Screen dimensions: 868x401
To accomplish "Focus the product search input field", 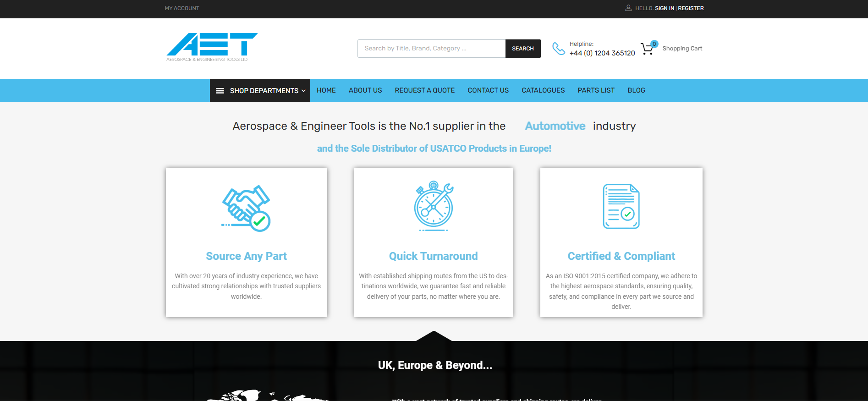I will pos(431,49).
